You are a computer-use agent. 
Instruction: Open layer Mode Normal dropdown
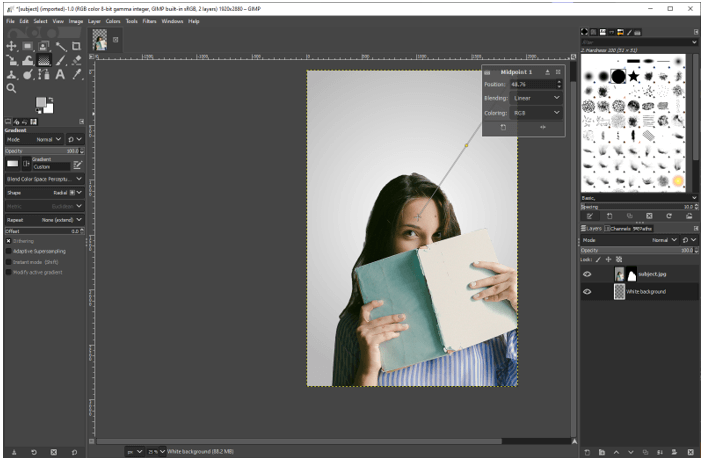pos(629,240)
